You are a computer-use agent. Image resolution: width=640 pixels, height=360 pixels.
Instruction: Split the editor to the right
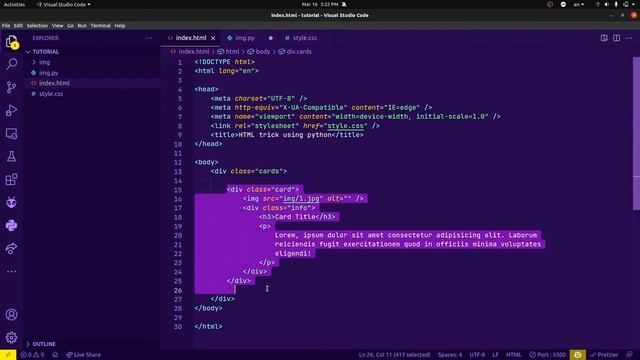[x=616, y=38]
